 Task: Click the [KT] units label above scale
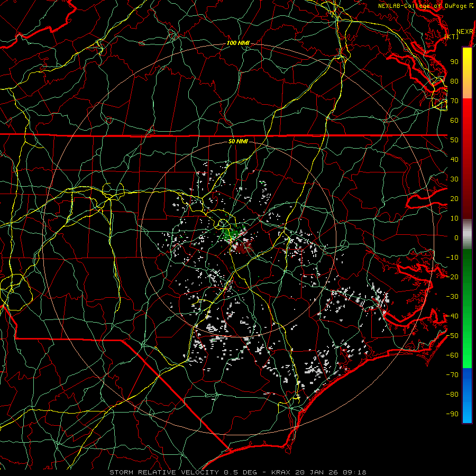coord(452,36)
